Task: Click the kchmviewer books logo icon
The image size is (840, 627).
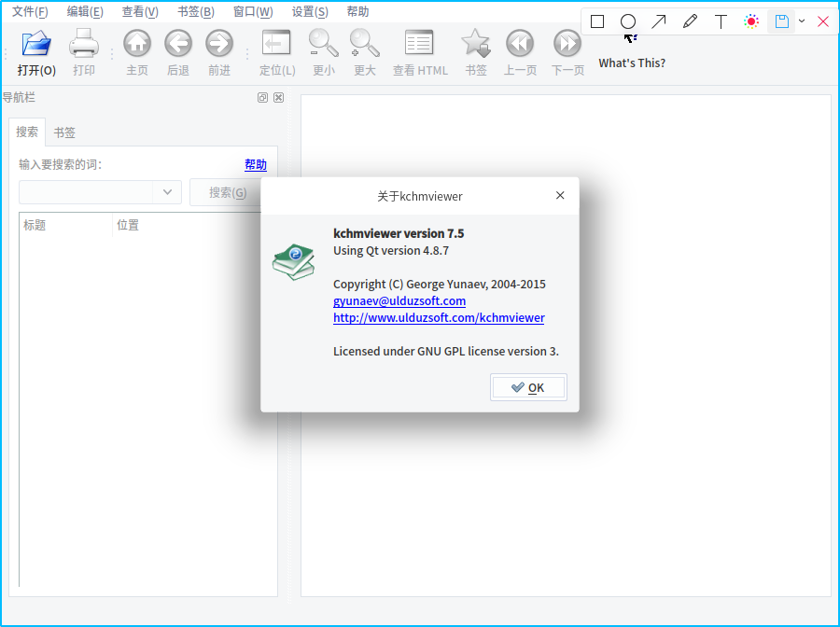Action: click(x=293, y=262)
